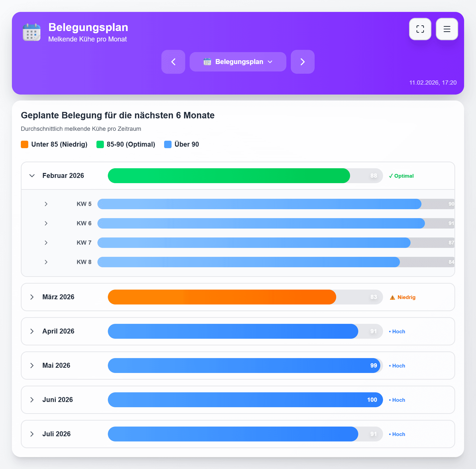This screenshot has height=469, width=476.
Task: Navigate forward with the right arrow icon
Action: (302, 62)
